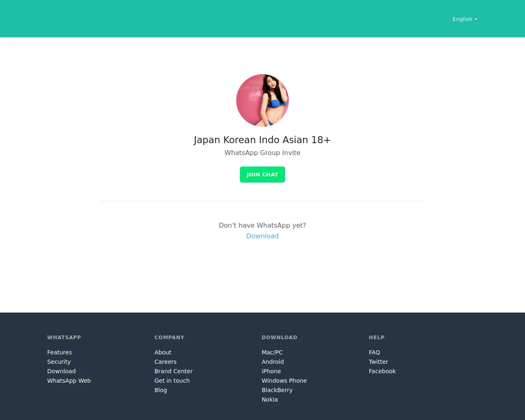Select the iPhone download link
The width and height of the screenshot is (525, 420).
coord(272,371)
